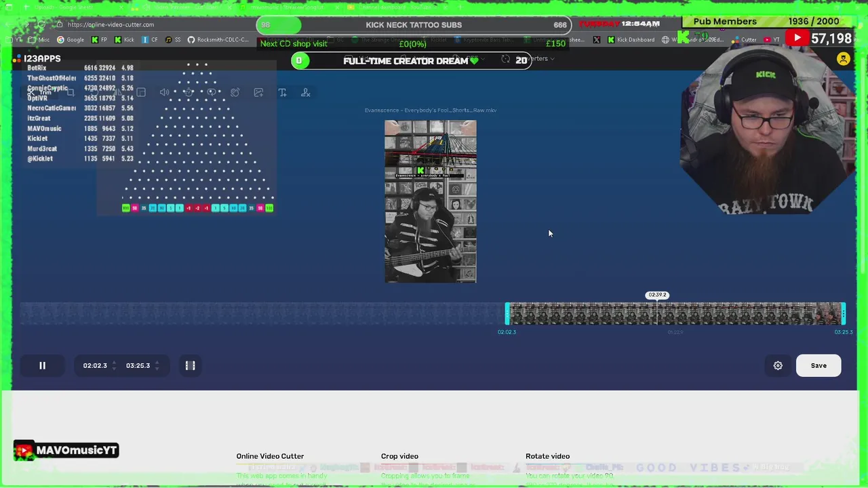The height and width of the screenshot is (488, 868).
Task: Select the Trim tool
Action: [39, 92]
